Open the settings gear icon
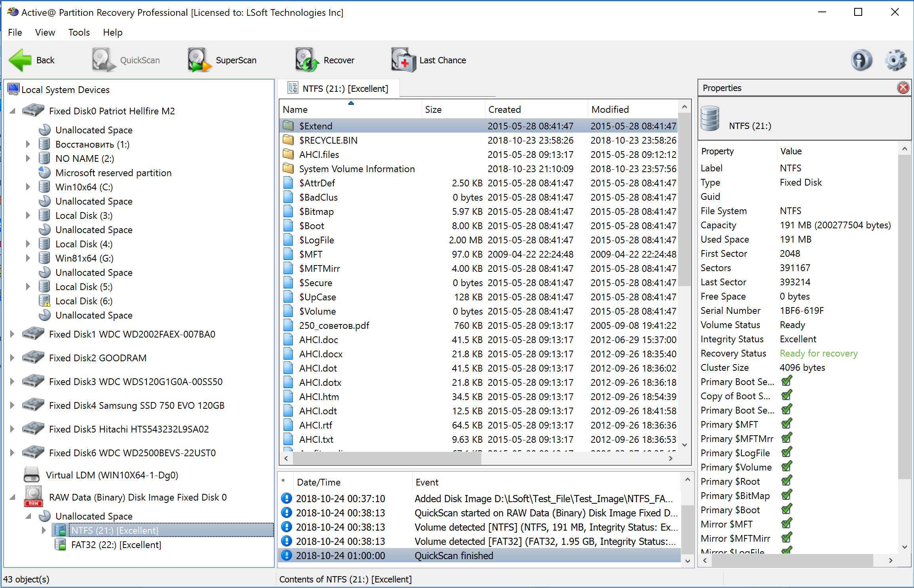The height and width of the screenshot is (588, 914). click(895, 60)
